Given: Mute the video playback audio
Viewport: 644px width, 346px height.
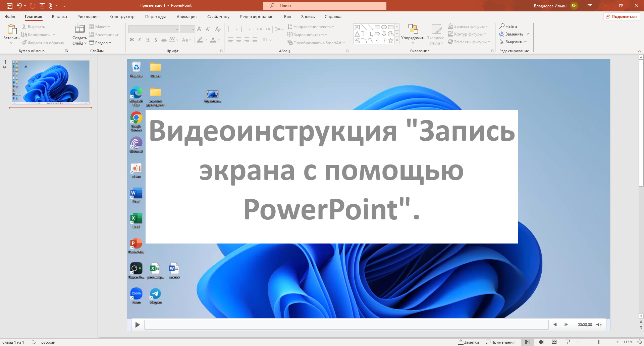Looking at the screenshot, I should tap(599, 325).
